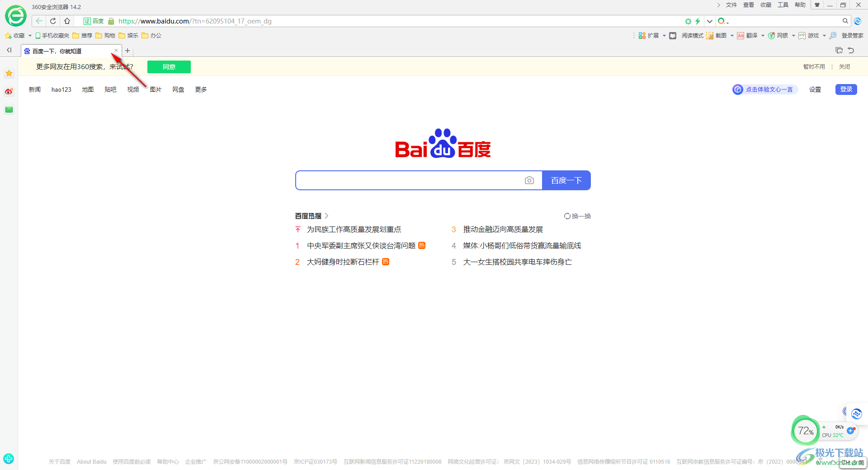Click the 百度一下 search button

pos(566,180)
